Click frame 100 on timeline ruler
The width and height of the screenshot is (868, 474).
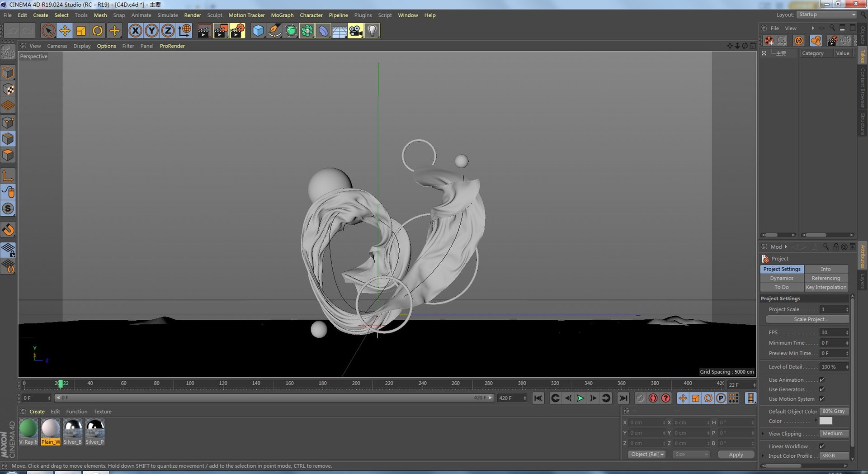point(190,384)
